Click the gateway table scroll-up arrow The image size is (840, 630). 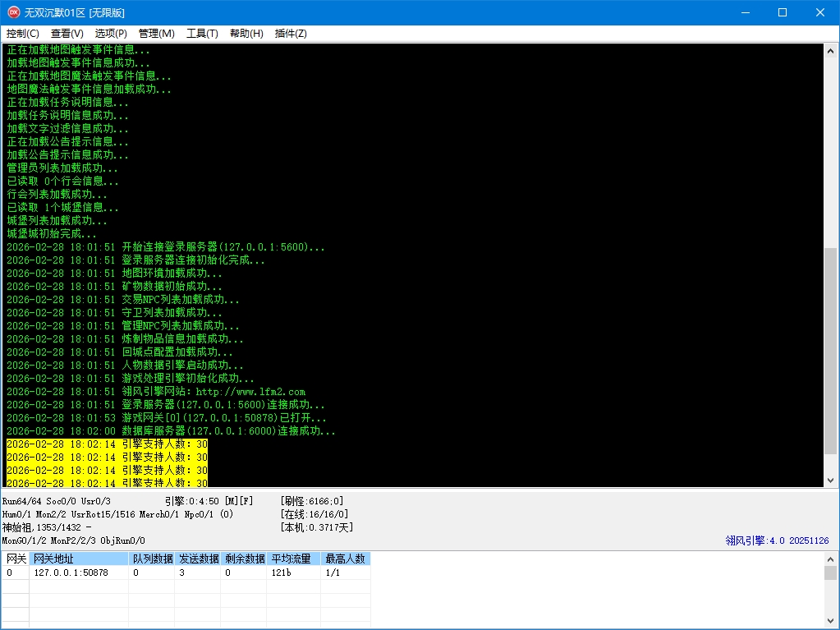tap(830, 559)
